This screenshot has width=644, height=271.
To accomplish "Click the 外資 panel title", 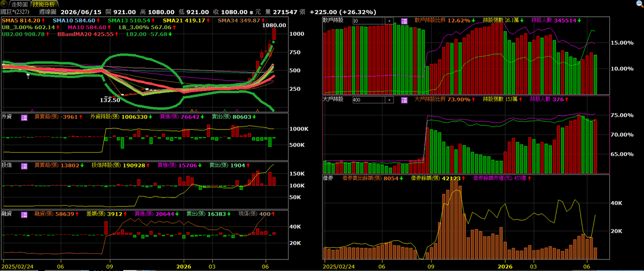I will (7, 117).
